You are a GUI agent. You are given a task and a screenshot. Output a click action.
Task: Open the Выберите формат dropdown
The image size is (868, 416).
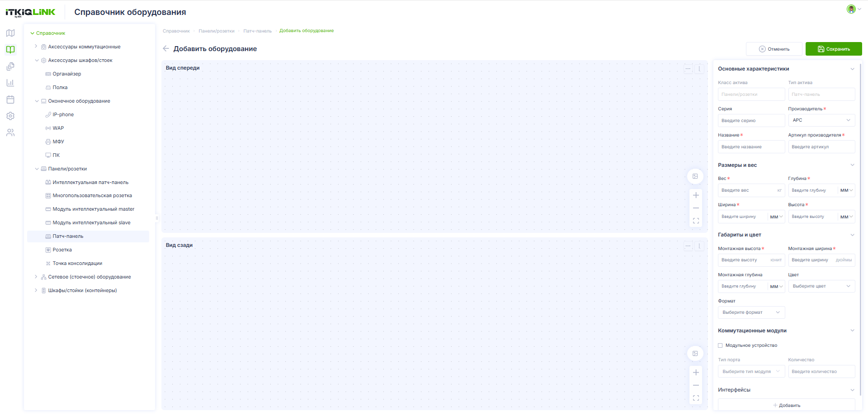(751, 312)
